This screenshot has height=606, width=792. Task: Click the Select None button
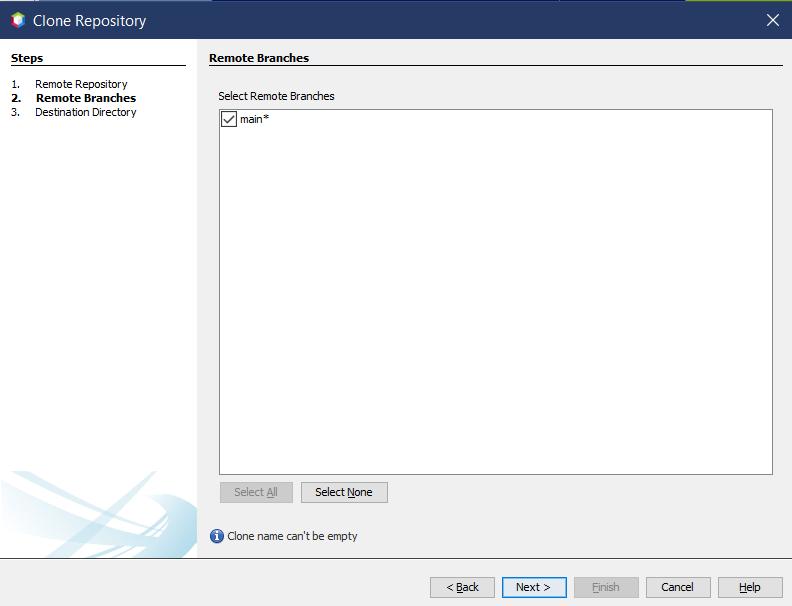[x=344, y=492]
